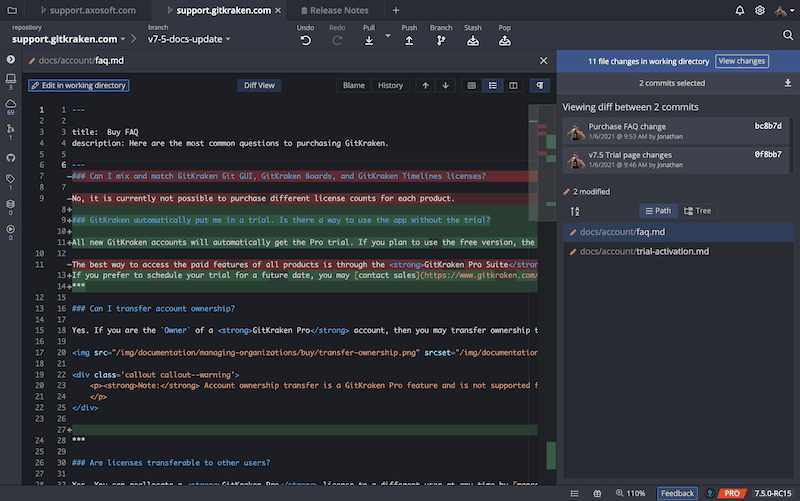The image size is (800, 501).
Task: Select docs/account/trial-activation.md in file list
Action: click(644, 251)
